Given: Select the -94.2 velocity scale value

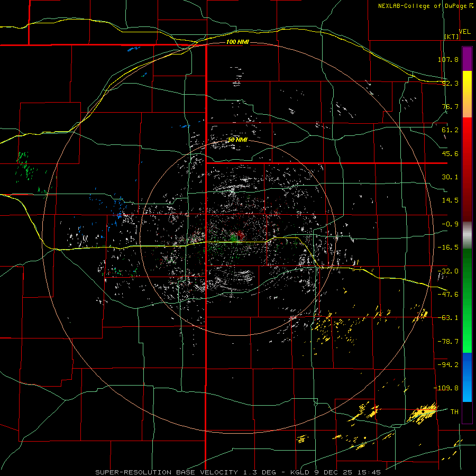Looking at the screenshot, I should click(x=448, y=364).
